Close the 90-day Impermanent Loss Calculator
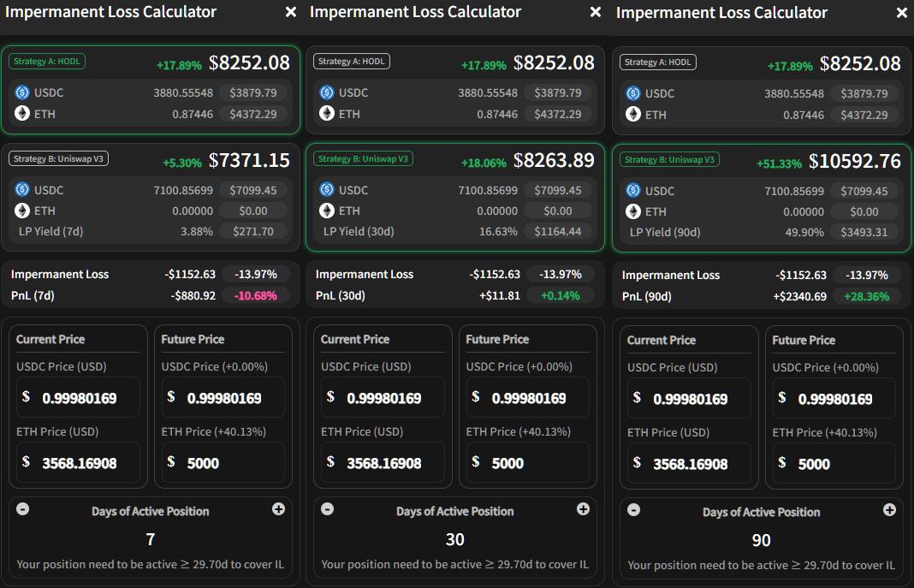Screen dimensions: 914x588 click(x=902, y=13)
